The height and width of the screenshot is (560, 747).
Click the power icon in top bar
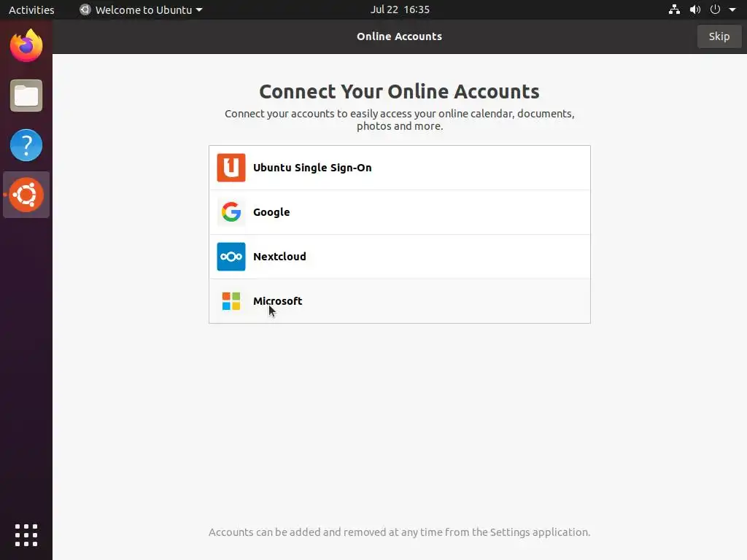[x=715, y=9]
